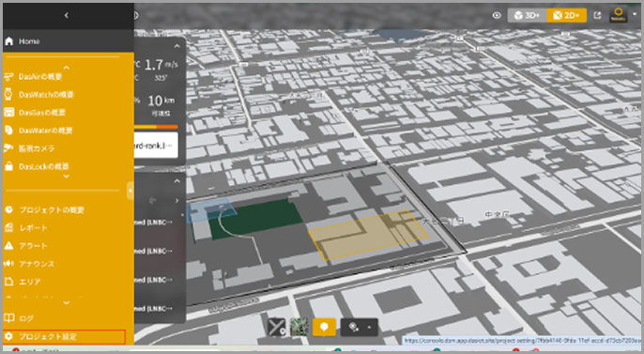Click the project settings gear icon
Viewport: 644px width, 354px height.
point(9,337)
